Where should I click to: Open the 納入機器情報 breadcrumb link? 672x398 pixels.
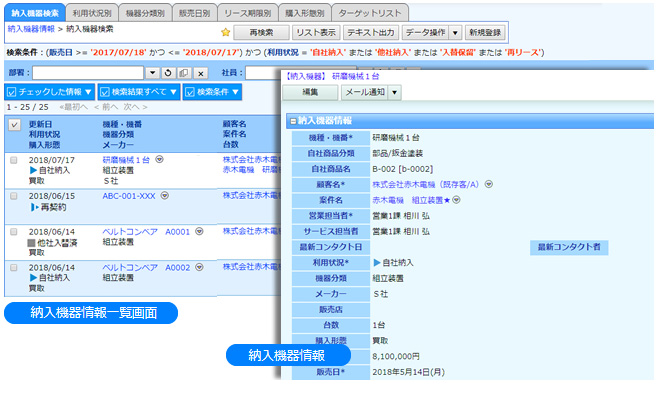click(x=31, y=29)
